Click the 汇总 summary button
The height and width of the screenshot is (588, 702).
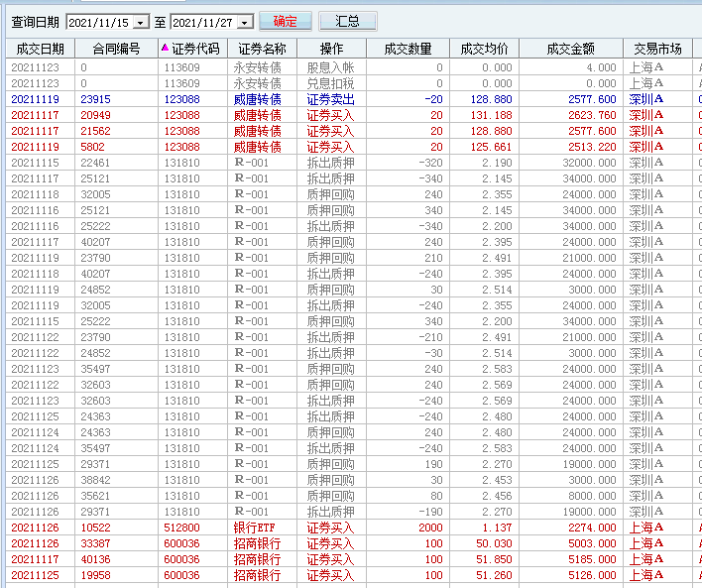click(x=347, y=21)
